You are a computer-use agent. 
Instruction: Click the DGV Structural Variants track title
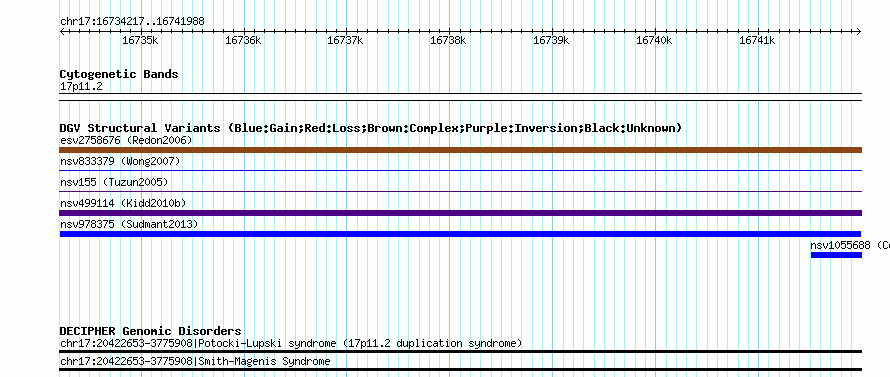[371, 128]
